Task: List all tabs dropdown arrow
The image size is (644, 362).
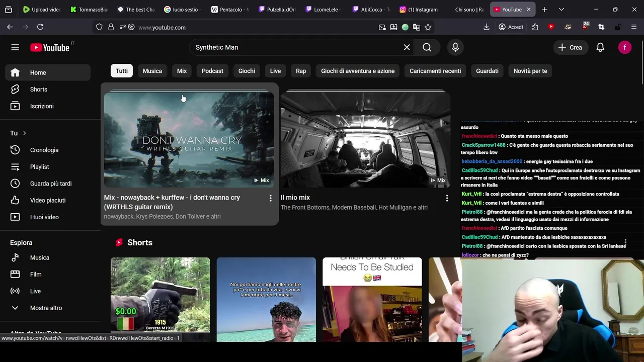Action: pos(561,10)
